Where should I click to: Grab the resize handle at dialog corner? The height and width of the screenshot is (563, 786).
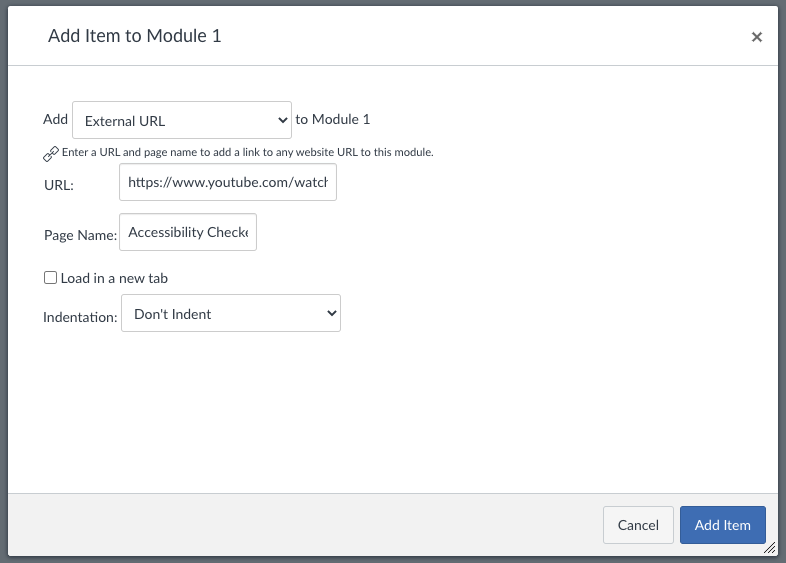coord(769,548)
